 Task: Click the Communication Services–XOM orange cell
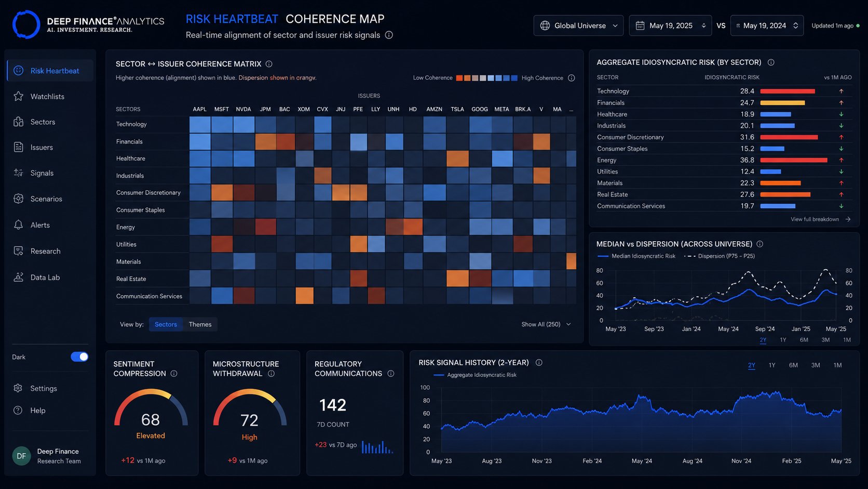coord(304,296)
